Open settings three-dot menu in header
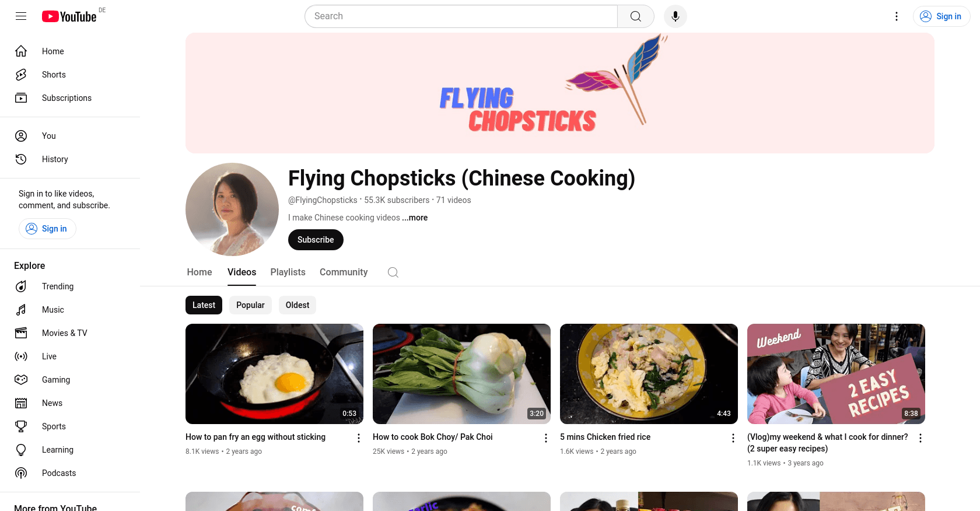This screenshot has width=980, height=511. [897, 16]
